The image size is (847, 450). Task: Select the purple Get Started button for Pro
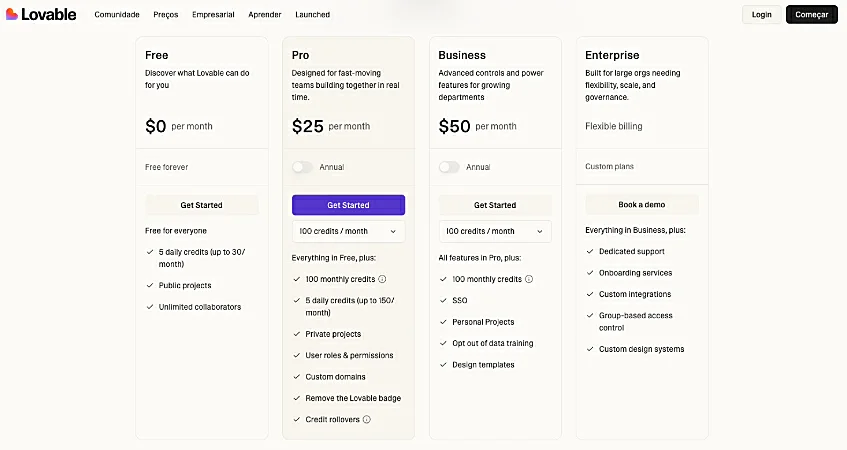tap(348, 205)
